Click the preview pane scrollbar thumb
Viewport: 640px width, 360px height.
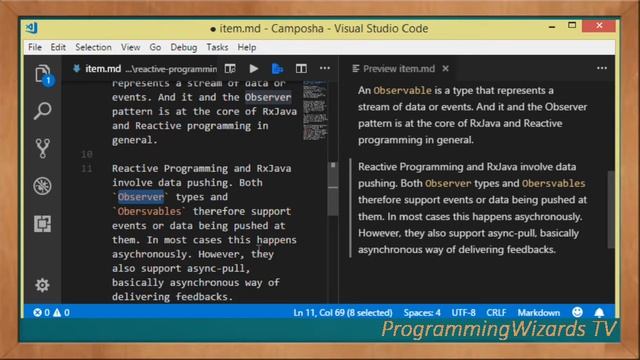(611, 209)
